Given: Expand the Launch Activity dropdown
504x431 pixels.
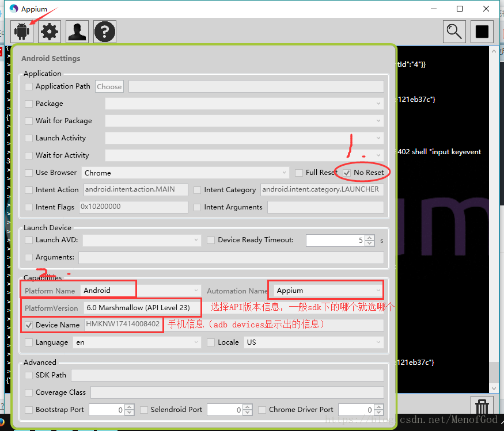Looking at the screenshot, I should [245, 138].
